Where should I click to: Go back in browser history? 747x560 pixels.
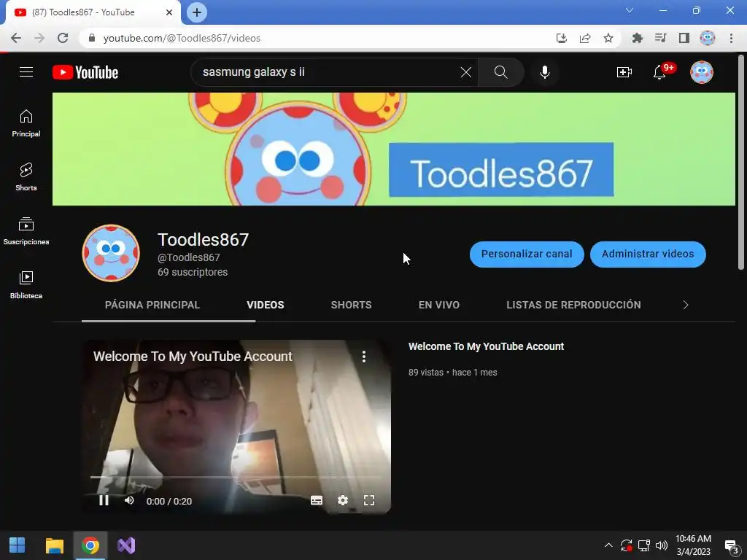(x=16, y=38)
